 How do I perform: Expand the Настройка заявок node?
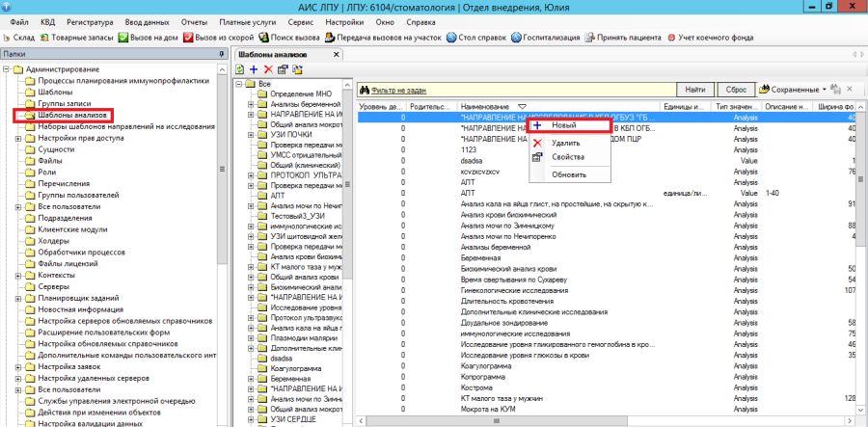point(18,367)
